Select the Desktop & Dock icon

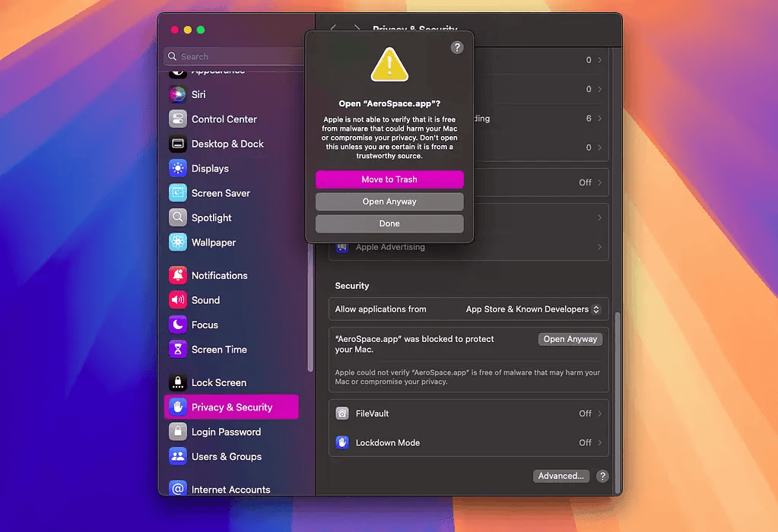click(x=178, y=144)
